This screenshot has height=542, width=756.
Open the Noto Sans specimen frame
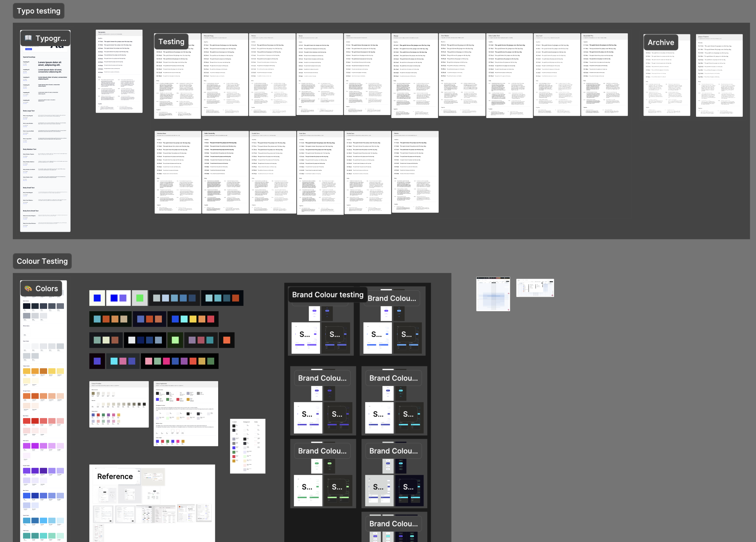coord(320,173)
